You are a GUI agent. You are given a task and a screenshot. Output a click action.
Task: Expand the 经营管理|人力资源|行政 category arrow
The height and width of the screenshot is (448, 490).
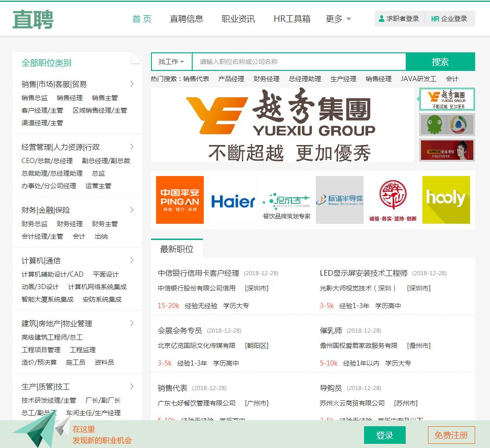[132, 146]
